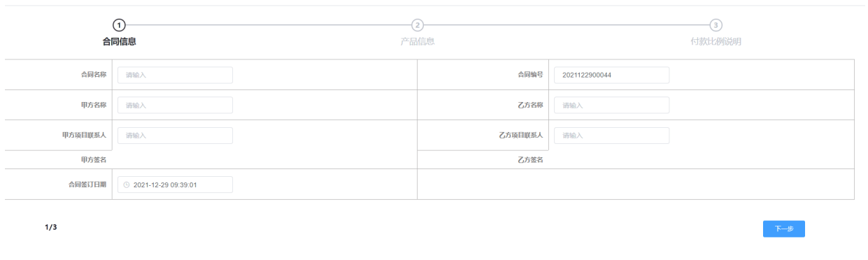868x260 pixels.
Task: Click the 合同编号 field showing 2021122900044
Action: pos(611,75)
